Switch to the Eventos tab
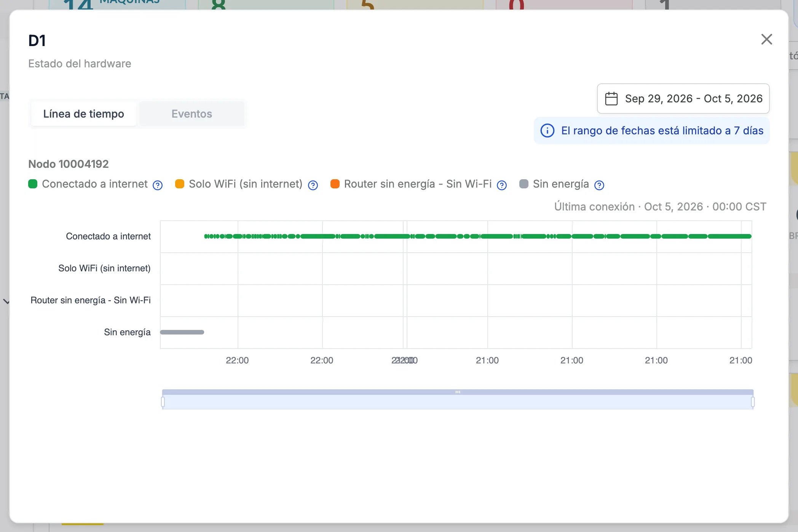The height and width of the screenshot is (532, 798). coord(192,114)
